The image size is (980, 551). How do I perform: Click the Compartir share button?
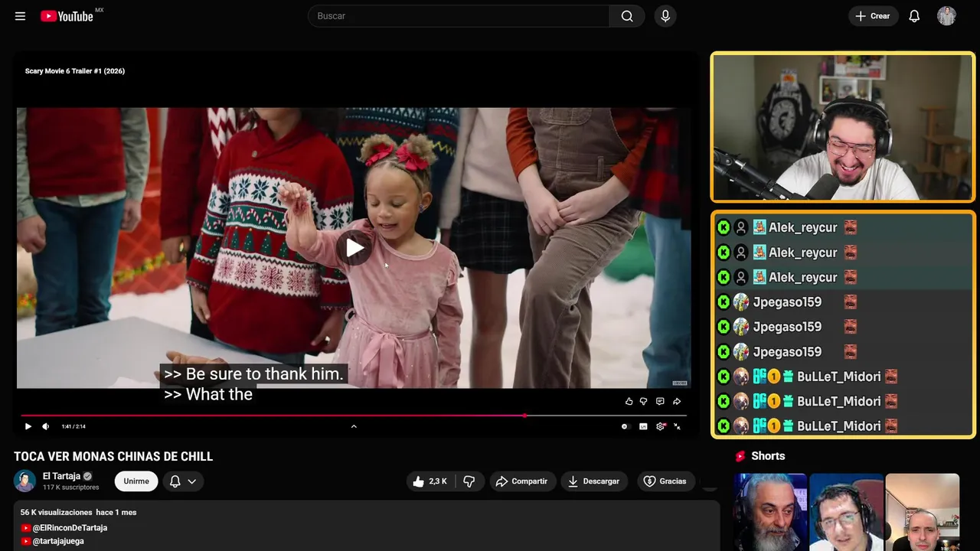tap(522, 481)
